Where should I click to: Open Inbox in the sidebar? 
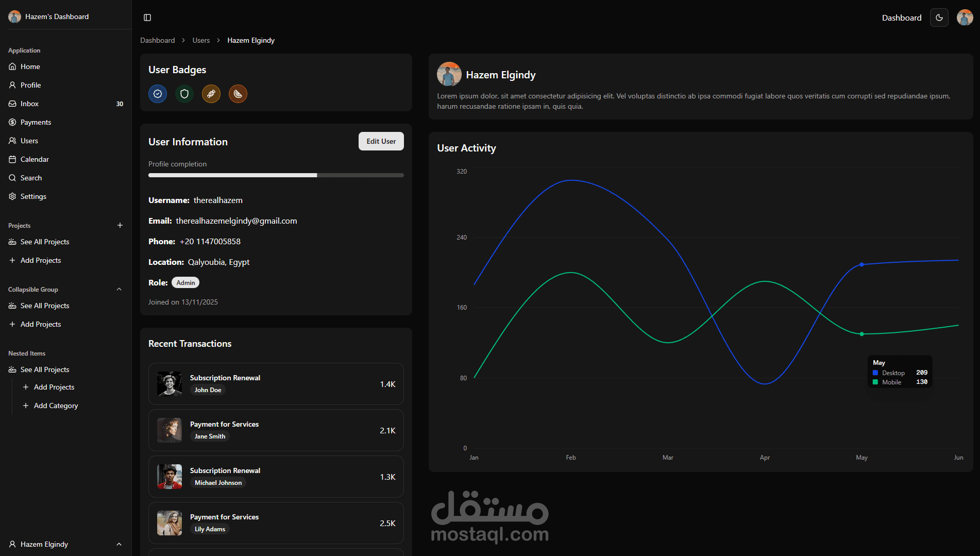tap(66, 104)
